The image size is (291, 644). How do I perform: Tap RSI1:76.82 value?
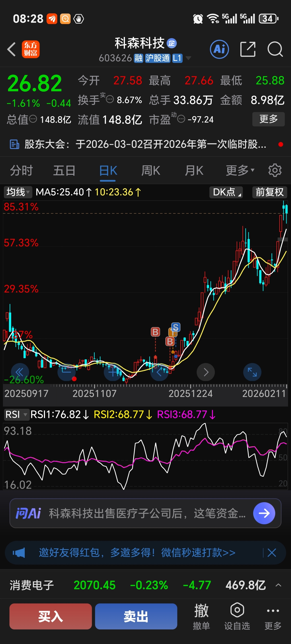click(x=59, y=414)
